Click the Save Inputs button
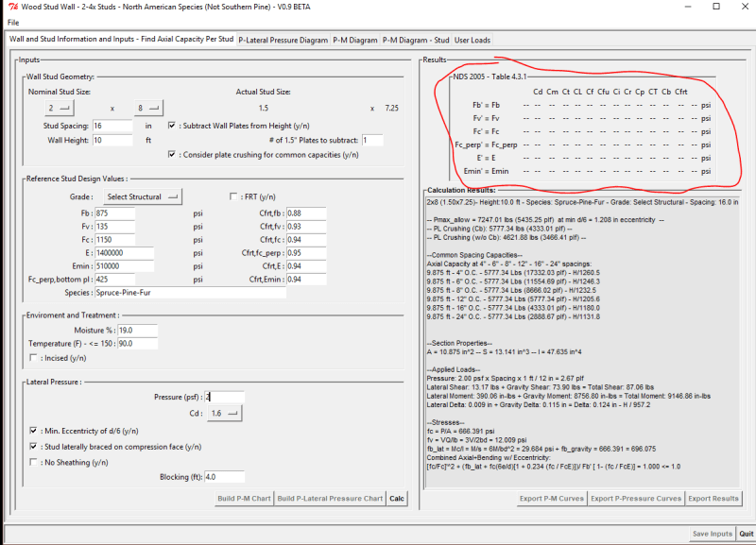This screenshot has width=756, height=545. pos(713,534)
